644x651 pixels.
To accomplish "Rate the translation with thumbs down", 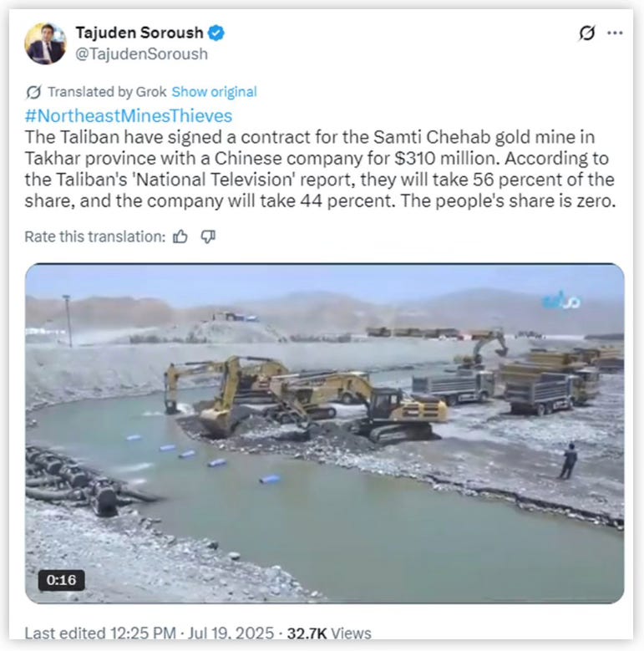I will (208, 236).
